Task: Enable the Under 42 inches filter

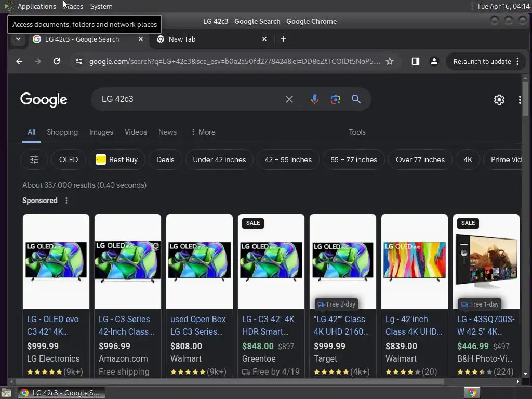Action: pyautogui.click(x=219, y=159)
